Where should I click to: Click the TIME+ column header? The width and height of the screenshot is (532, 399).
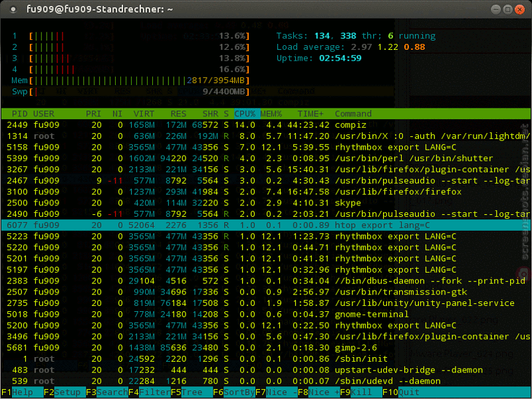pyautogui.click(x=311, y=114)
